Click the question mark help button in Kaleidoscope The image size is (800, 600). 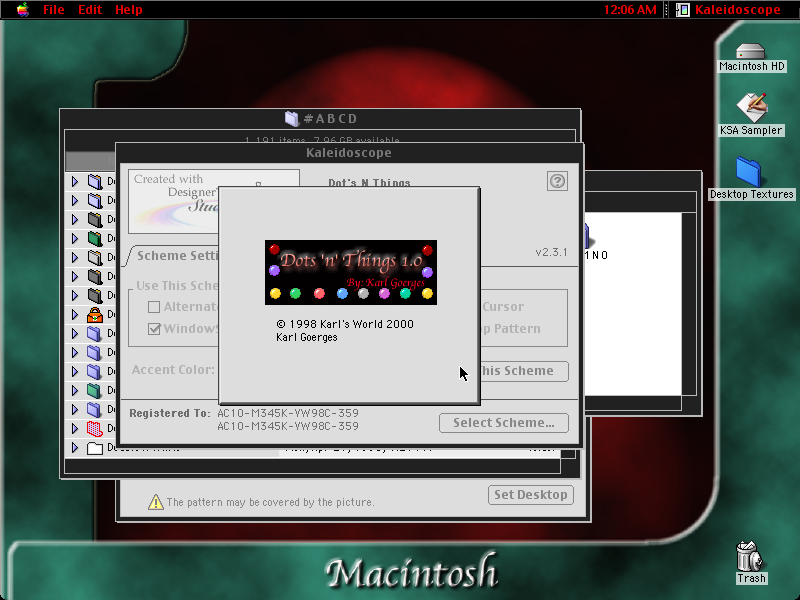pos(557,181)
